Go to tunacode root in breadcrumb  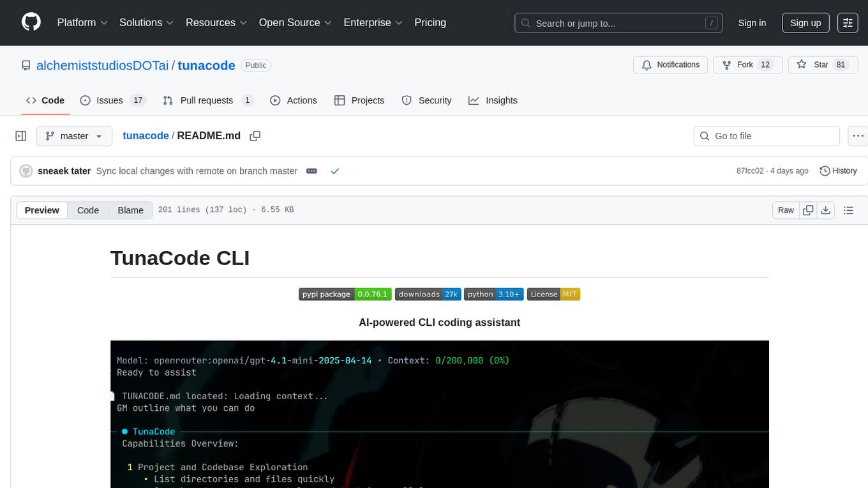pyautogui.click(x=146, y=135)
